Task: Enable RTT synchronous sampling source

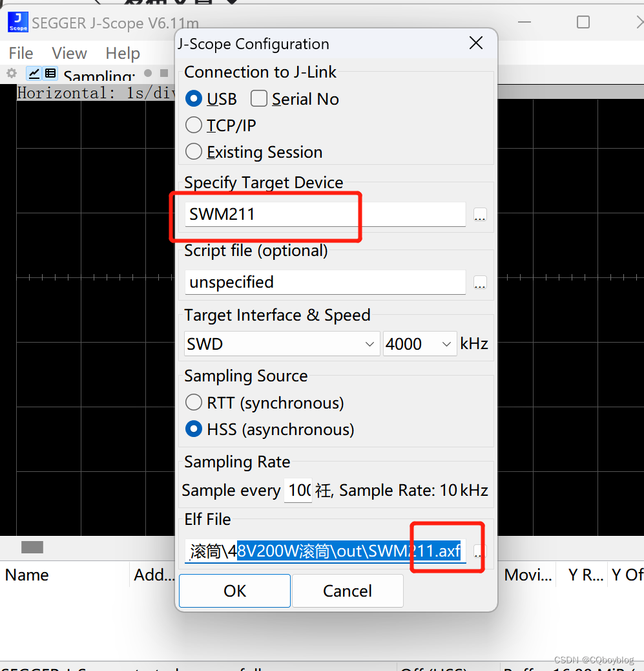Action: (193, 402)
